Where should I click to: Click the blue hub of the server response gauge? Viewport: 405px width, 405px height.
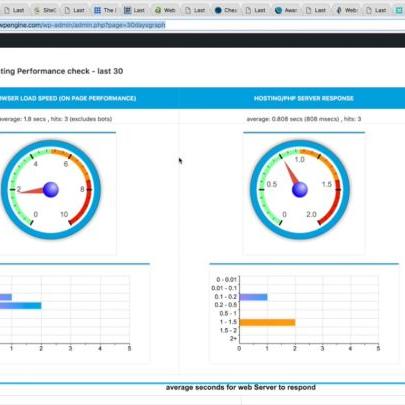(300, 189)
